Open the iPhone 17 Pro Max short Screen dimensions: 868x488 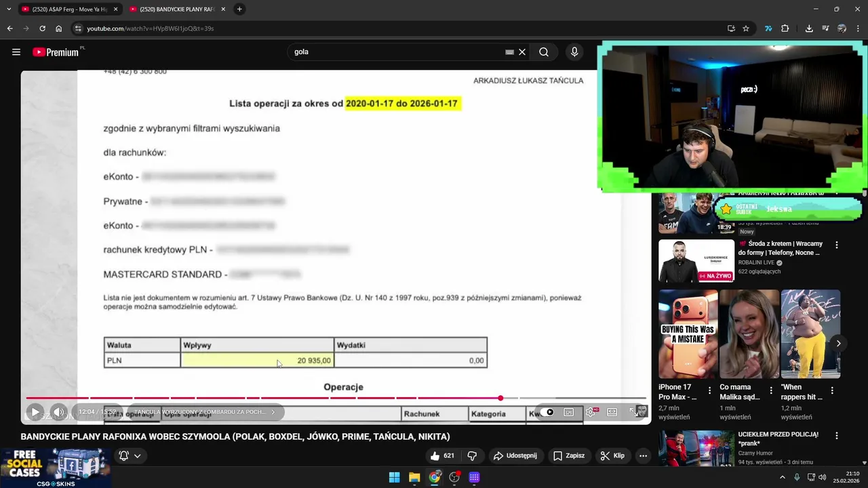pyautogui.click(x=688, y=334)
